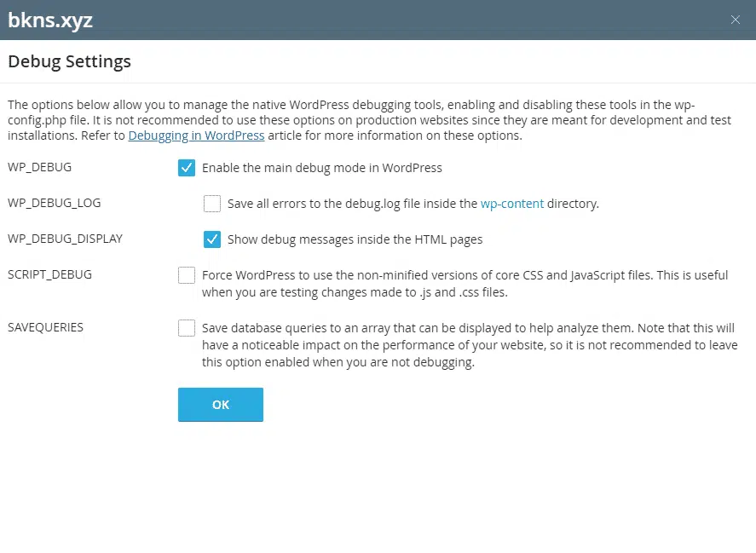Click the 'Show debug messages inside HTML pages' text
Screen dimensions: 756x553
(355, 239)
